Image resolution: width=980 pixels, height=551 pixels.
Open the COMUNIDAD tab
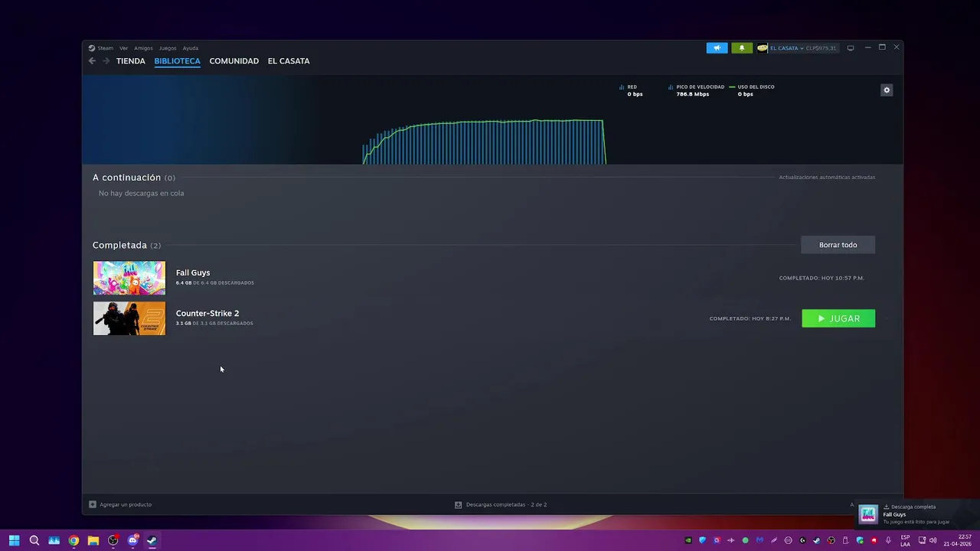coord(234,60)
